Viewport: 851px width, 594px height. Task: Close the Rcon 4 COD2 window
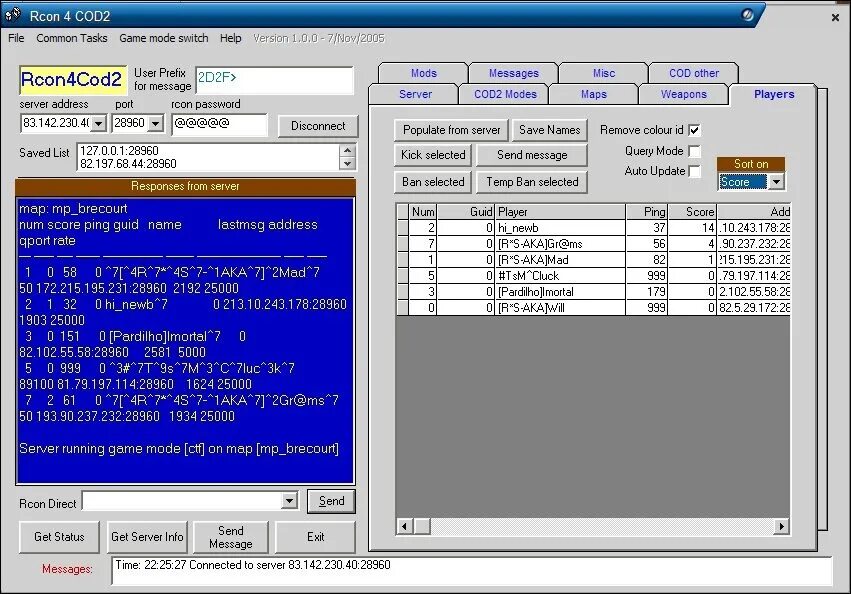[x=835, y=18]
